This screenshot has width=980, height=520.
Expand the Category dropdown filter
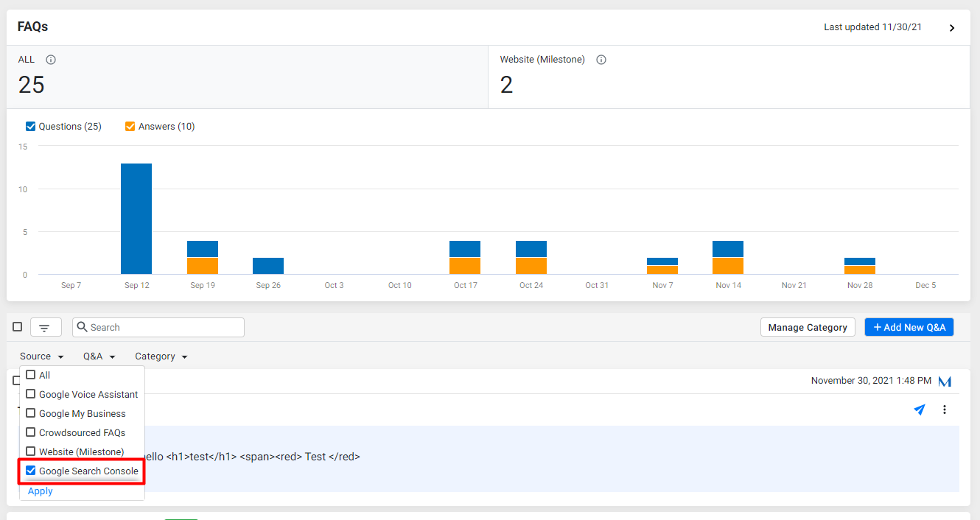[161, 356]
